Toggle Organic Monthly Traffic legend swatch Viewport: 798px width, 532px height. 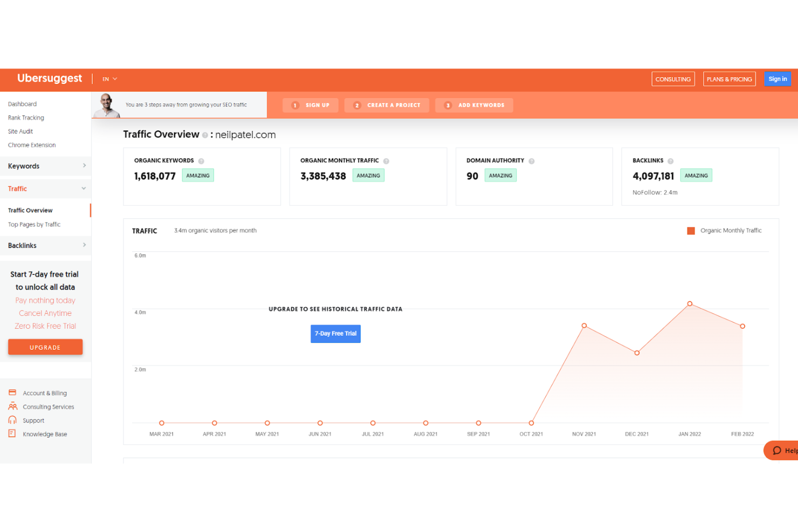(x=691, y=231)
